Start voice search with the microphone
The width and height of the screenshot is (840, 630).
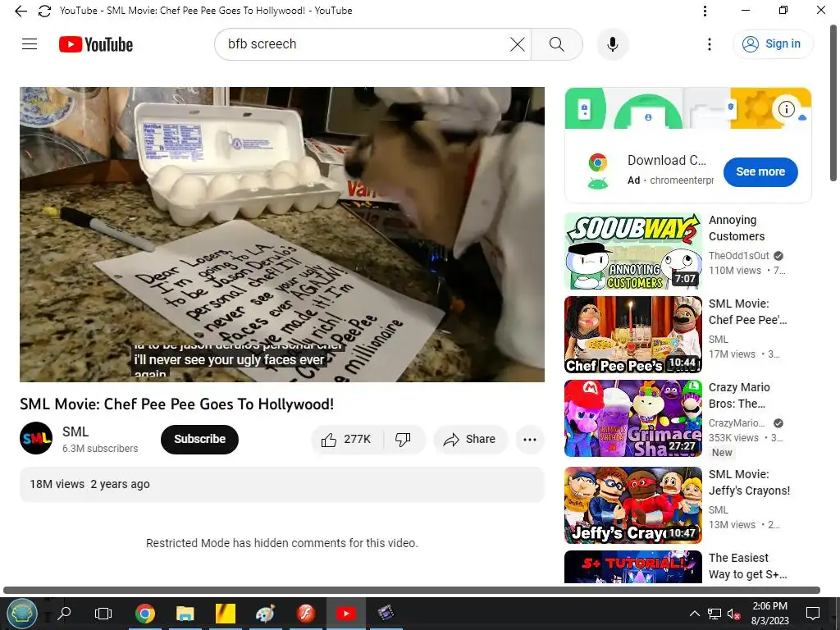click(613, 44)
